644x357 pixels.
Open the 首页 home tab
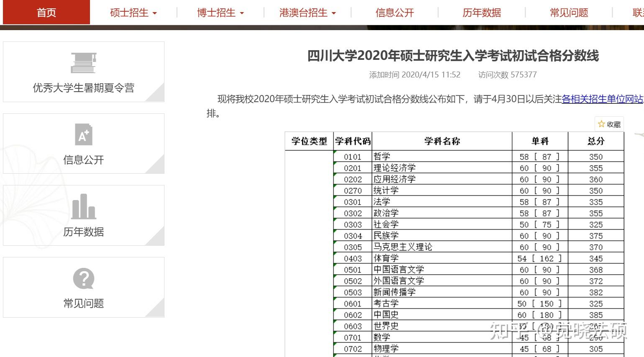(46, 12)
